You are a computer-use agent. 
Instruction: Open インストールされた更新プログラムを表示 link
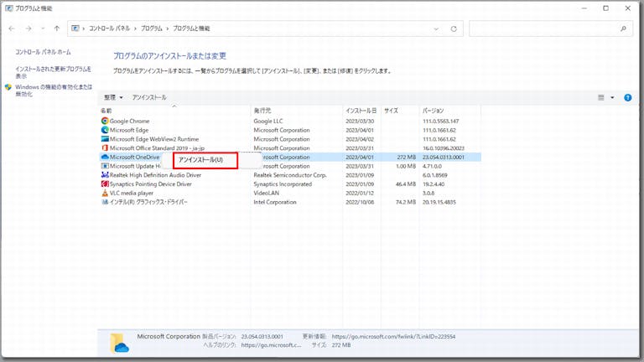coord(54,73)
